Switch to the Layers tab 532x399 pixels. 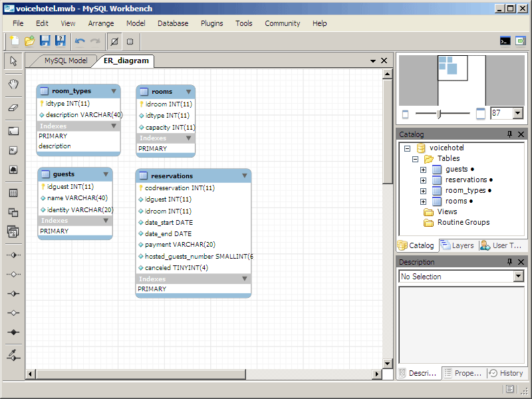click(458, 245)
